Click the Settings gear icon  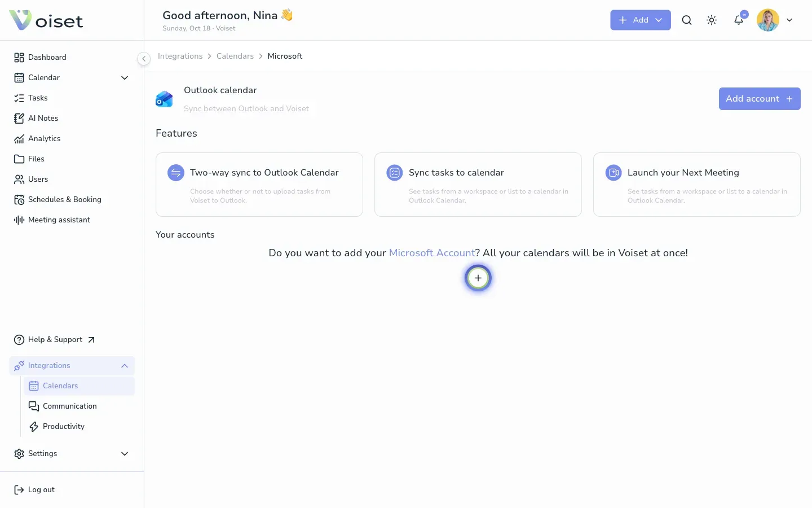pyautogui.click(x=19, y=454)
